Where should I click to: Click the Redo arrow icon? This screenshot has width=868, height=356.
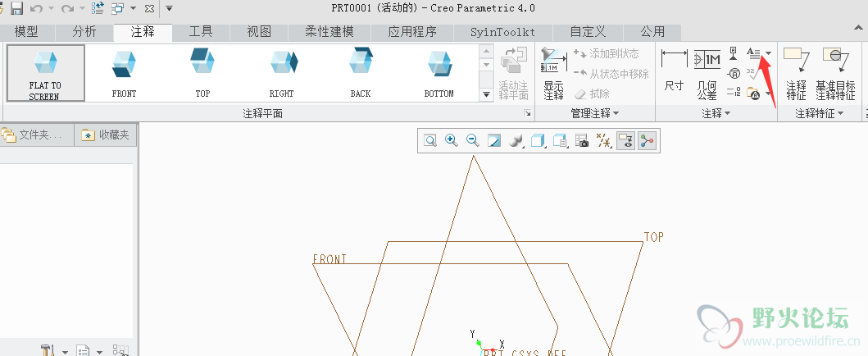coord(67,8)
